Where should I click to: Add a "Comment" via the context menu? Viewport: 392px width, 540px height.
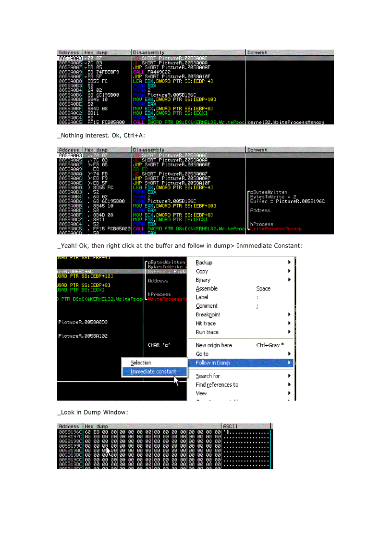206,306
